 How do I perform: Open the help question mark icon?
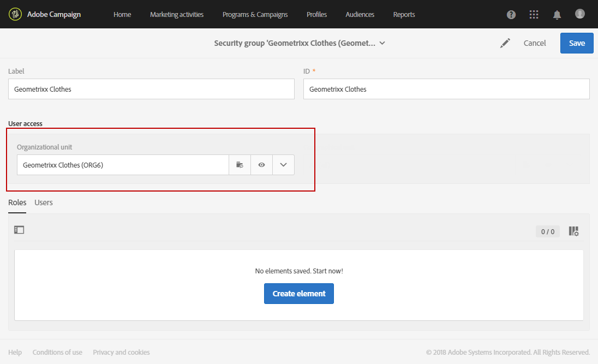pyautogui.click(x=511, y=15)
